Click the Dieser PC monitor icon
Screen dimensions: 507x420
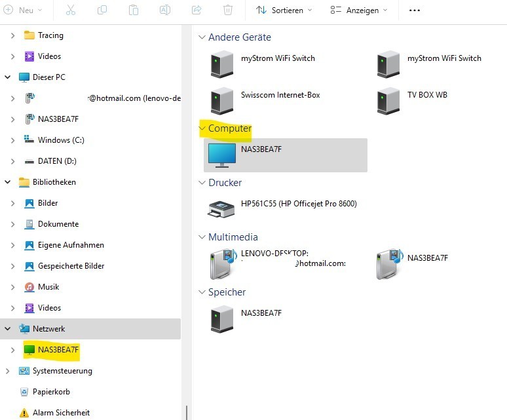[x=24, y=77]
